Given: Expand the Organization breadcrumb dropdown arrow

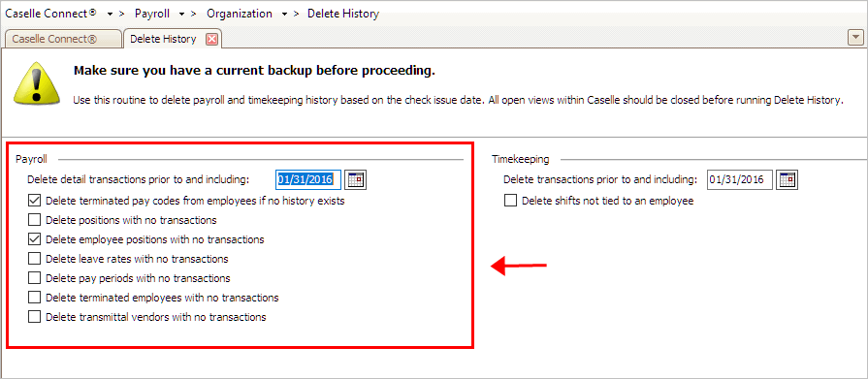Looking at the screenshot, I should [284, 14].
